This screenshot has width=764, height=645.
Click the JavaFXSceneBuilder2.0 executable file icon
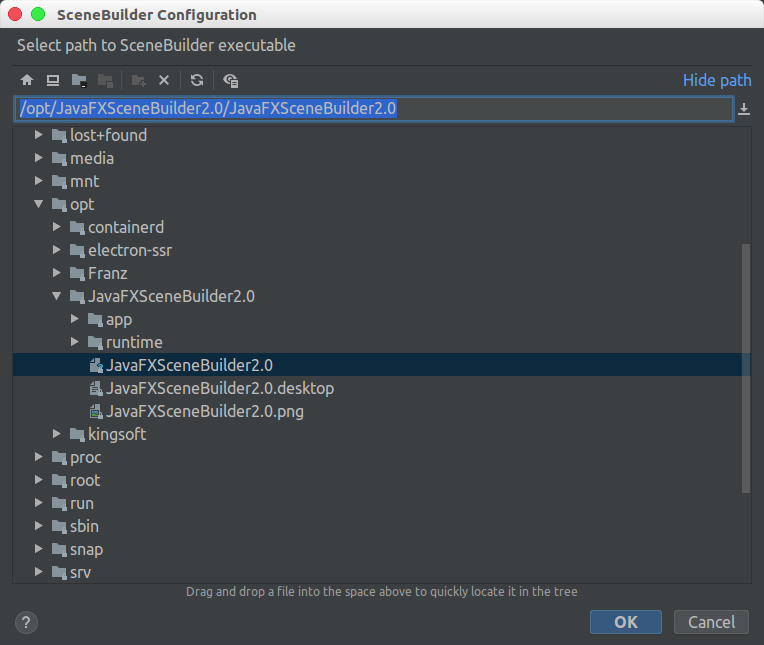(96, 365)
